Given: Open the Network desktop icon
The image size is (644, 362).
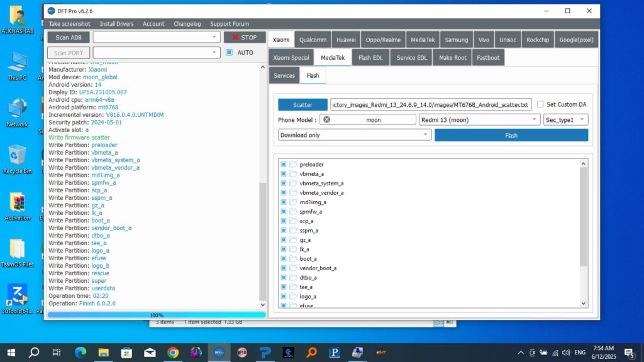Looking at the screenshot, I should (17, 112).
